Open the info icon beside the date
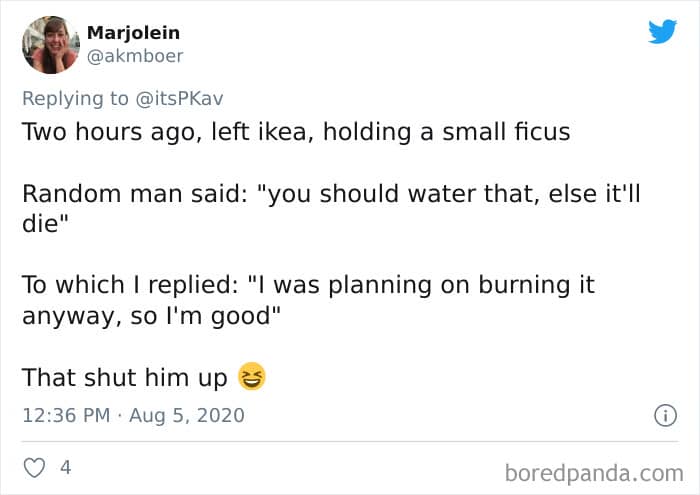Image resolution: width=700 pixels, height=495 pixels. [x=661, y=414]
